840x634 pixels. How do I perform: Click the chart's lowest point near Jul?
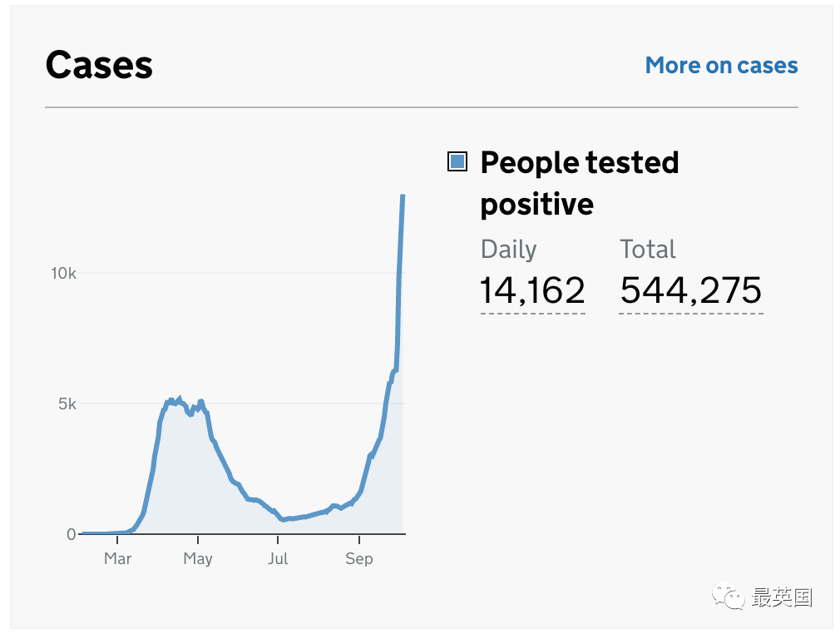284,519
